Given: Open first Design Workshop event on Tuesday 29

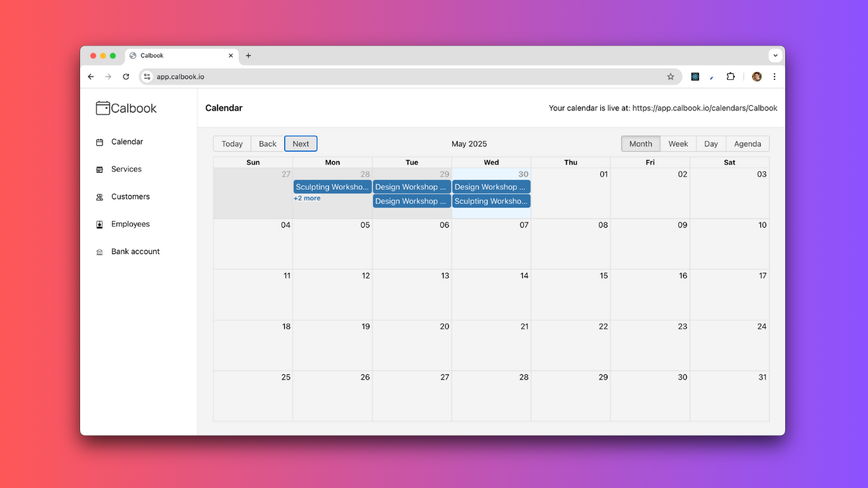Looking at the screenshot, I should pyautogui.click(x=412, y=187).
